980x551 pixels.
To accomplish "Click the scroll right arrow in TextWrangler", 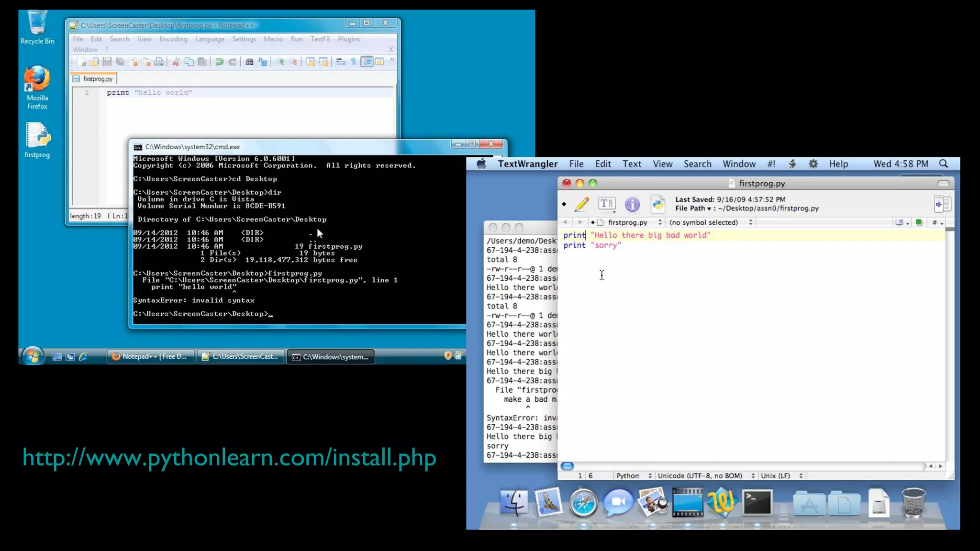I will click(x=941, y=466).
